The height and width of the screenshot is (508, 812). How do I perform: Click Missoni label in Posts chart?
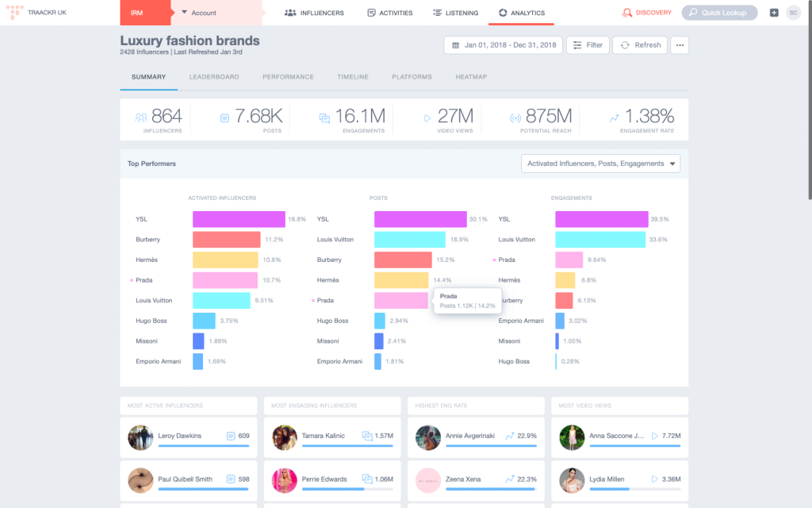327,341
